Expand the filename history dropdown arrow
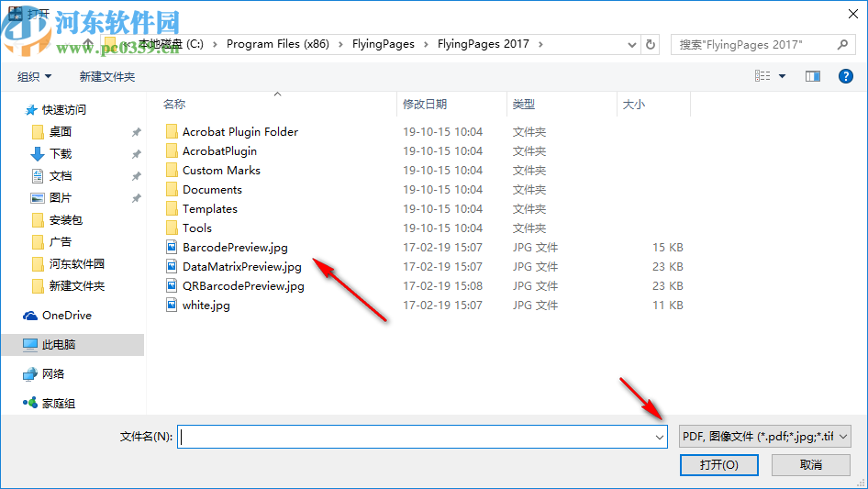This screenshot has height=489, width=868. pyautogui.click(x=660, y=437)
